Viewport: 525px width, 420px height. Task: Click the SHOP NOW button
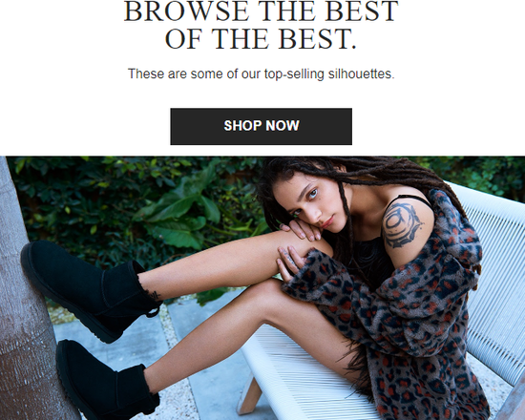tap(261, 126)
